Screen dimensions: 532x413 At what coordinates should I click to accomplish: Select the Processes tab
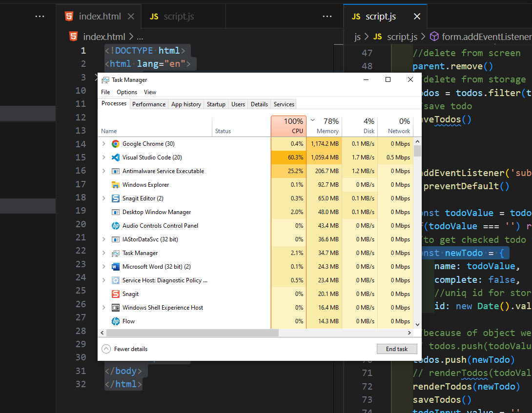pyautogui.click(x=114, y=103)
